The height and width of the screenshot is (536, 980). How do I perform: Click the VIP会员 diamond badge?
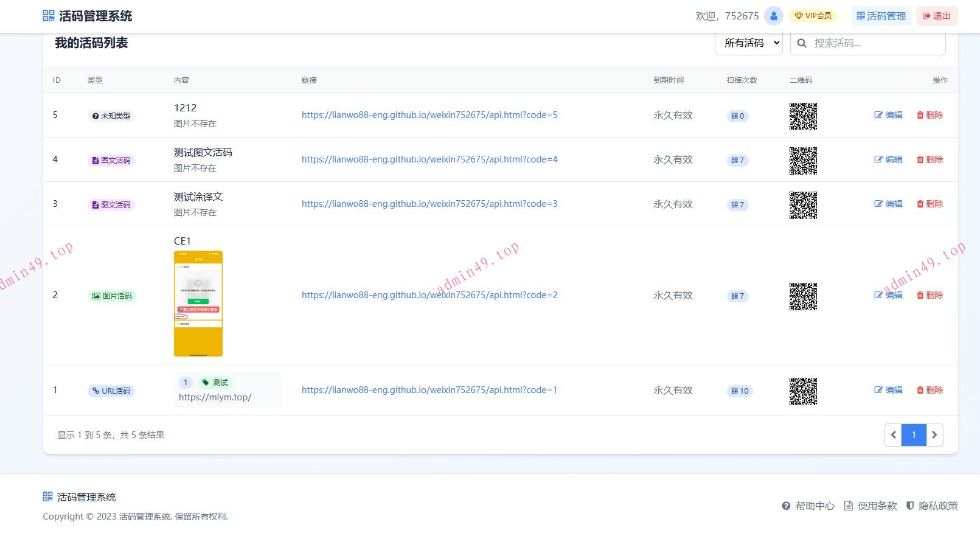pos(813,16)
